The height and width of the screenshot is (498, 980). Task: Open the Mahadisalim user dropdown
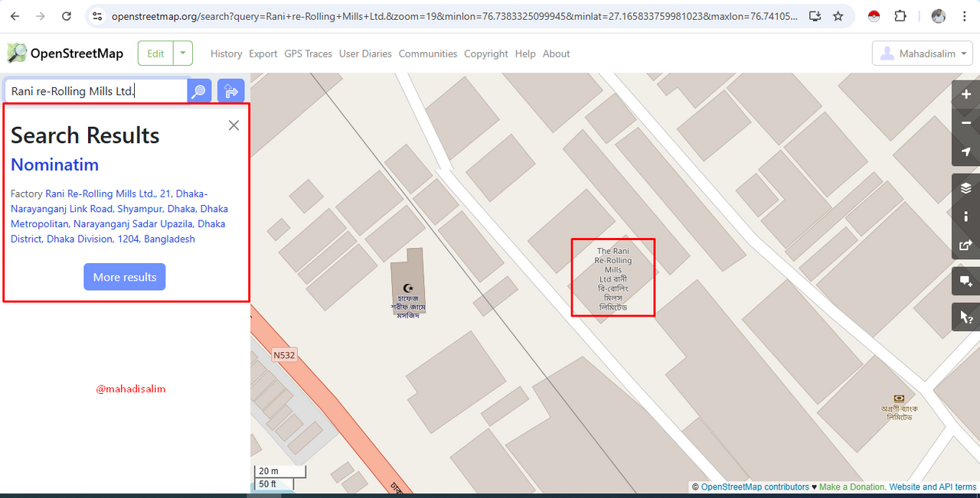tap(922, 54)
